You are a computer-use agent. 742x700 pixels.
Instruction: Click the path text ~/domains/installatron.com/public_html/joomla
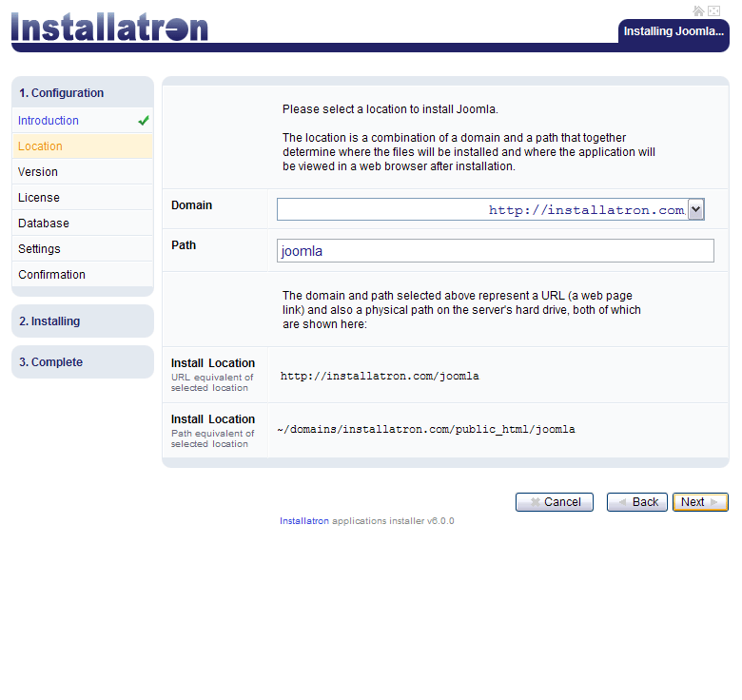[426, 429]
